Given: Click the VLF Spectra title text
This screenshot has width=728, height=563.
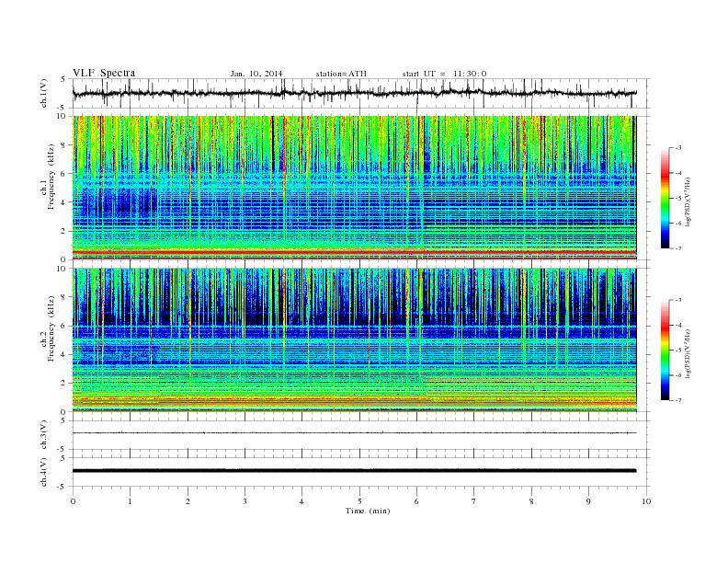Looking at the screenshot, I should (x=104, y=73).
